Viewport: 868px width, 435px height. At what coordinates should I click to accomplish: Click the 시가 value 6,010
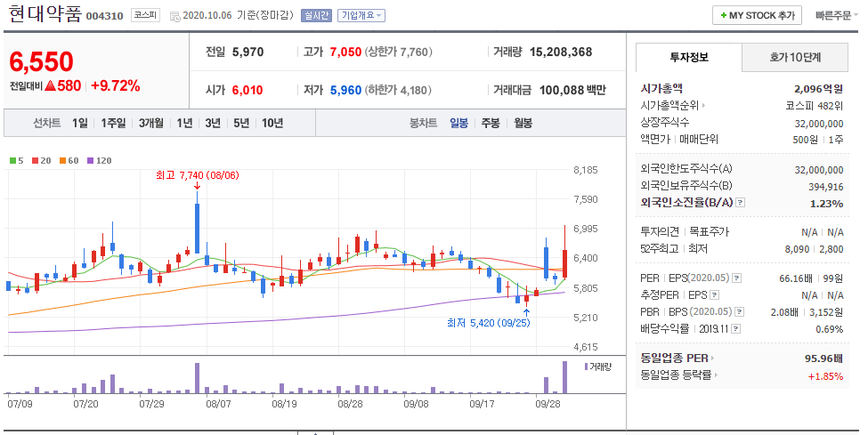click(247, 90)
